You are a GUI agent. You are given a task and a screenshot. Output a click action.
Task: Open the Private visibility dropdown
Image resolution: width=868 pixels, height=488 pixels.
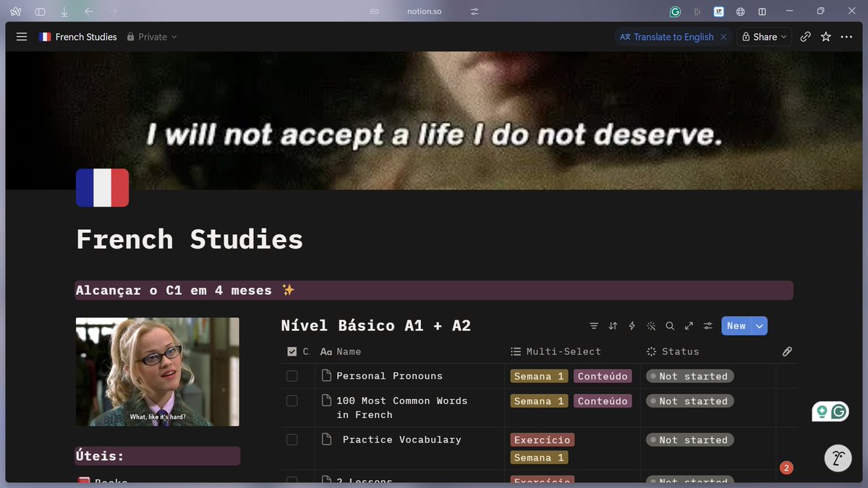click(152, 37)
